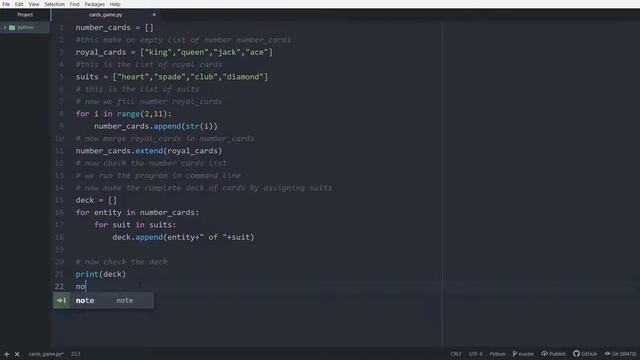Click 'number_cards.append(str(i))' line
This screenshot has width=640, height=360.
pyautogui.click(x=156, y=126)
